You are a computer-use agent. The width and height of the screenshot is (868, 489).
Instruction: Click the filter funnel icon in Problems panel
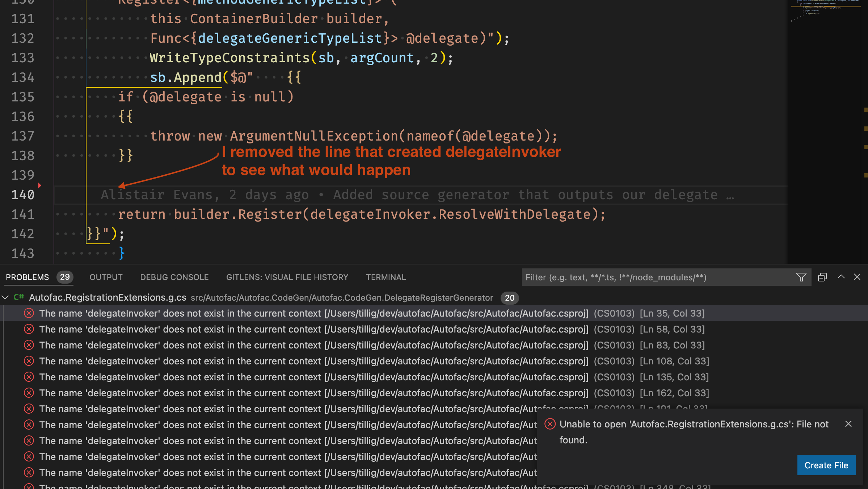[801, 277]
